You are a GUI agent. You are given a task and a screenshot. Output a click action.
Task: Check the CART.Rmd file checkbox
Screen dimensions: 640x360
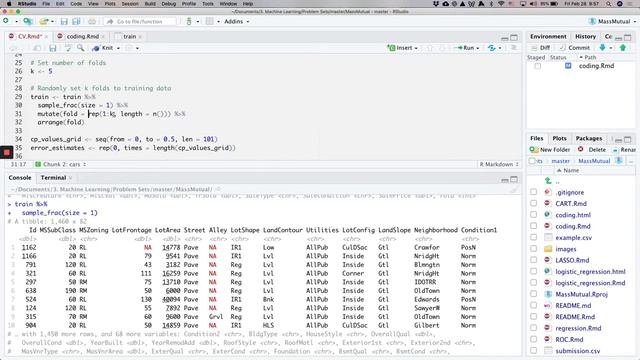(x=533, y=203)
